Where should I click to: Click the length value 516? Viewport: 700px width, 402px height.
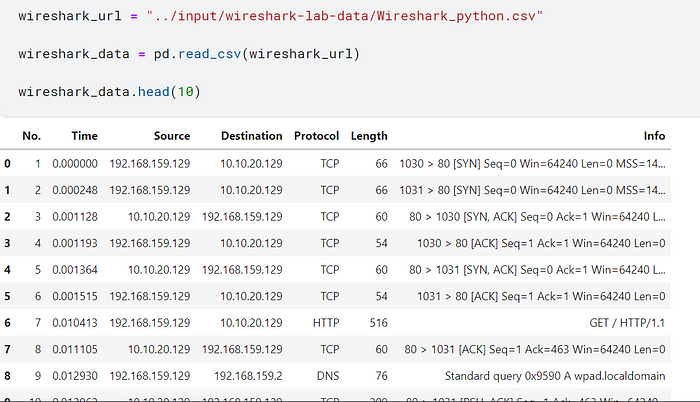coord(379,322)
